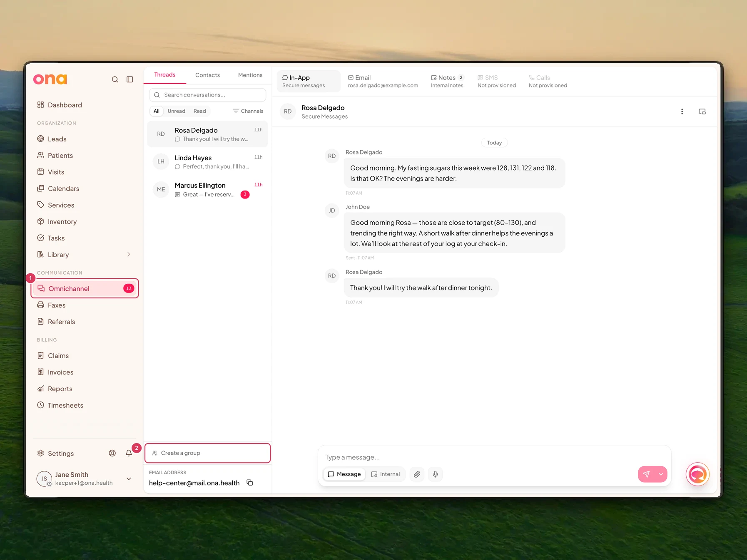Open the Notes internal notes tab
This screenshot has width=747, height=560.
[448, 81]
